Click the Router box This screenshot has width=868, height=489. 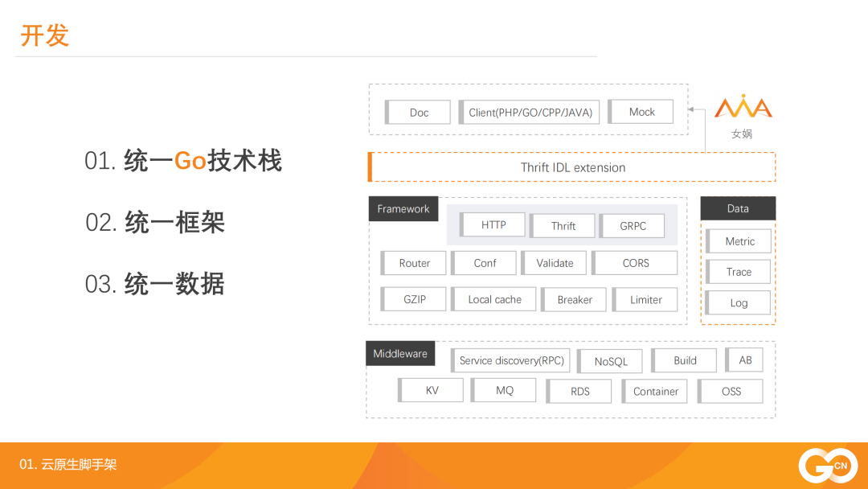(413, 263)
